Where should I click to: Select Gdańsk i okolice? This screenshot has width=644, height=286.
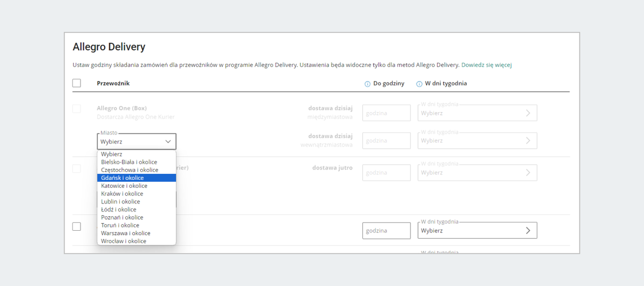[x=136, y=178]
